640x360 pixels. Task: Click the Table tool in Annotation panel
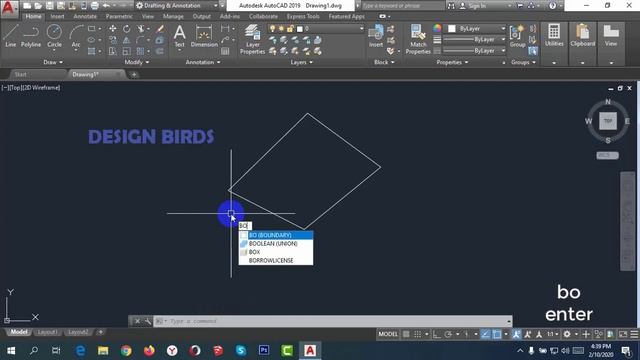point(225,51)
